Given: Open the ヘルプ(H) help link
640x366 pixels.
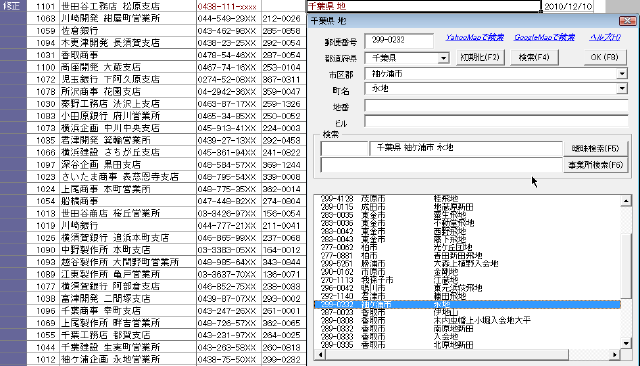Looking at the screenshot, I should point(604,37).
